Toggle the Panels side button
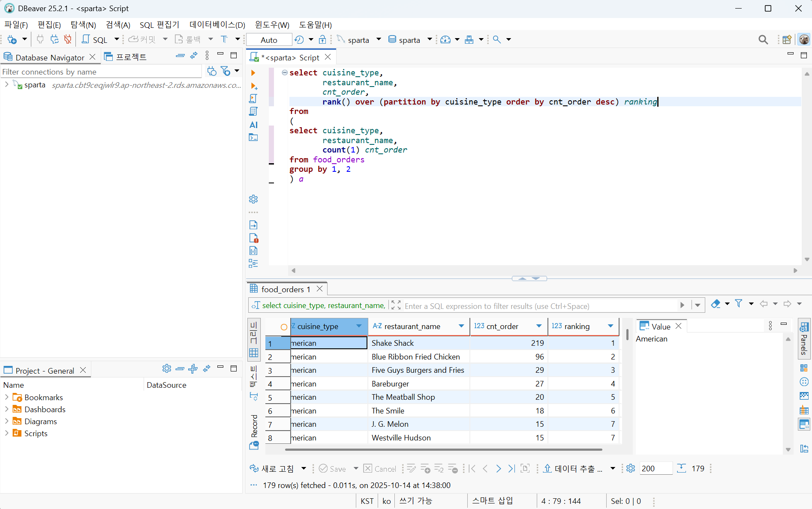The image size is (812, 509). [x=804, y=338]
